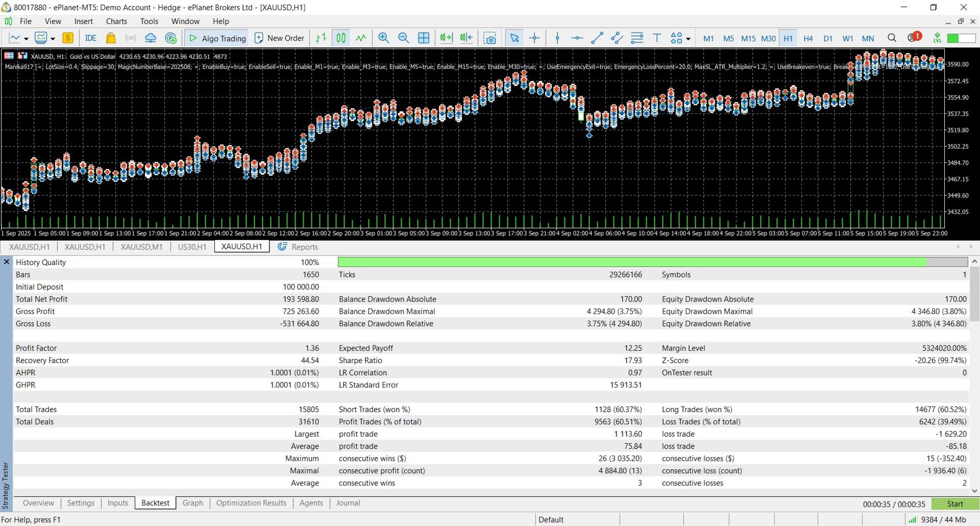Click the New Order button
This screenshot has width=980, height=526.
tap(279, 38)
